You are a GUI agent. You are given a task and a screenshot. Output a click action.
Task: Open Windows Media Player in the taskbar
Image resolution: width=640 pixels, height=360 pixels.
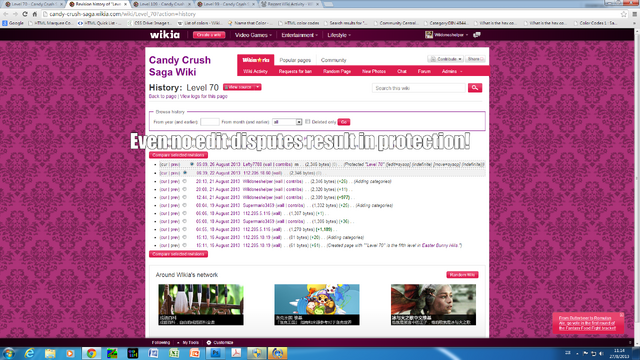[x=70, y=353]
